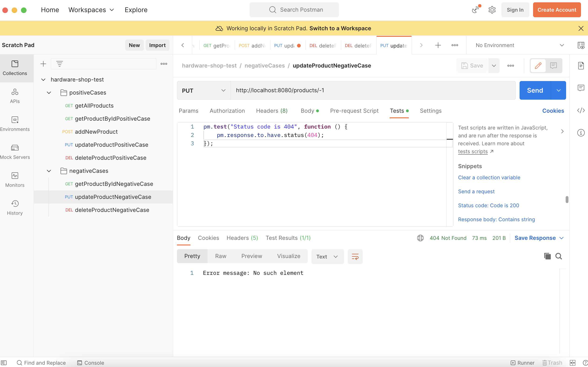Collapse the positiveCases folder
This screenshot has height=367, width=588.
point(49,93)
